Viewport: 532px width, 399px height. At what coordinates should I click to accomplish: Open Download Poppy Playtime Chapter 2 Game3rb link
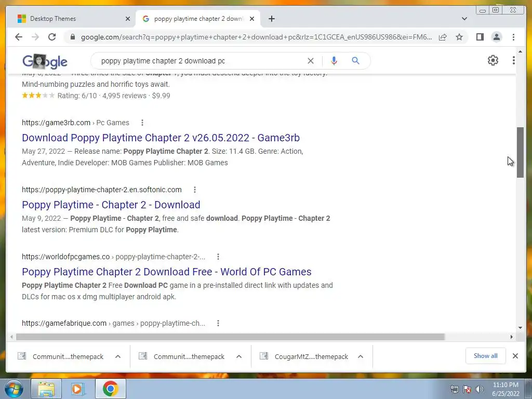click(161, 138)
